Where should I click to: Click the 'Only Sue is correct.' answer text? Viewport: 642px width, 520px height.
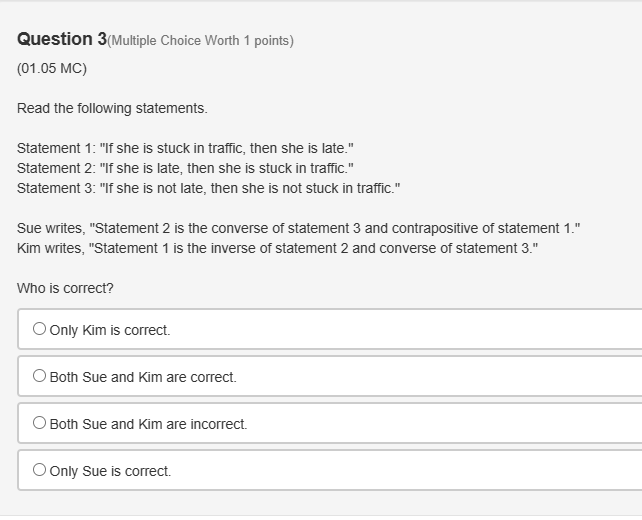[110, 471]
